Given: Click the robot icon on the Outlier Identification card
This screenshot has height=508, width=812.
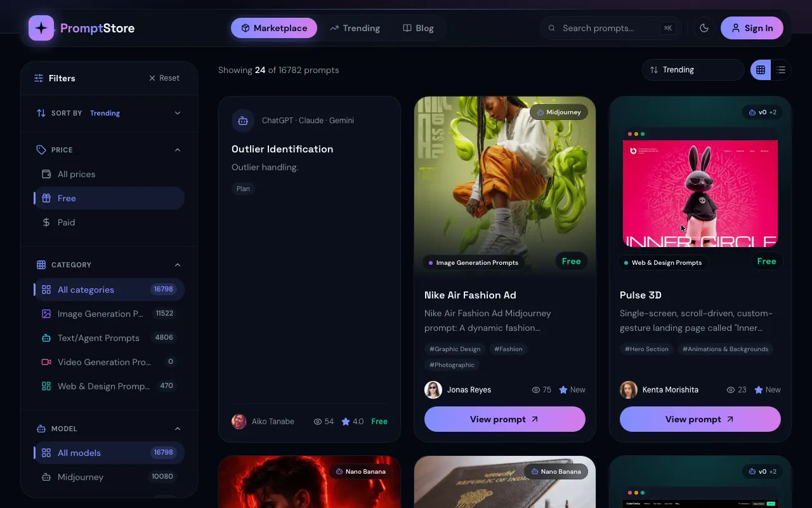Looking at the screenshot, I should point(243,121).
